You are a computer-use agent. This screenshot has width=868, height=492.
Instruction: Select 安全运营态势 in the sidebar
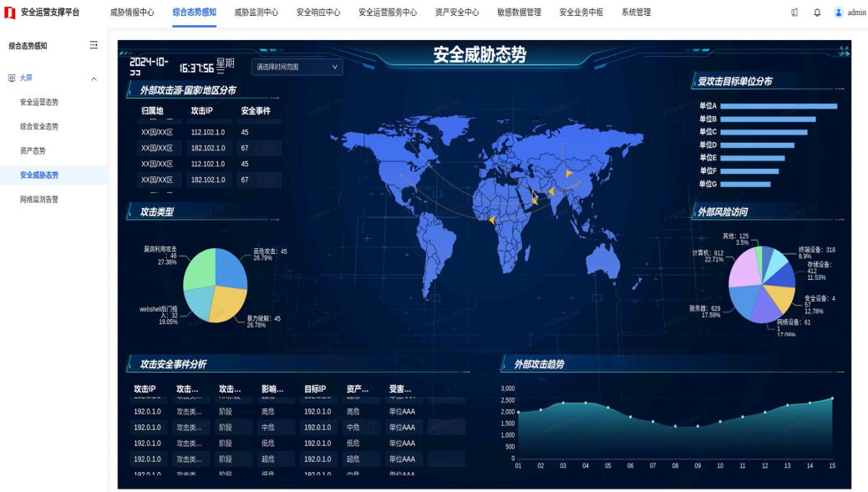39,102
